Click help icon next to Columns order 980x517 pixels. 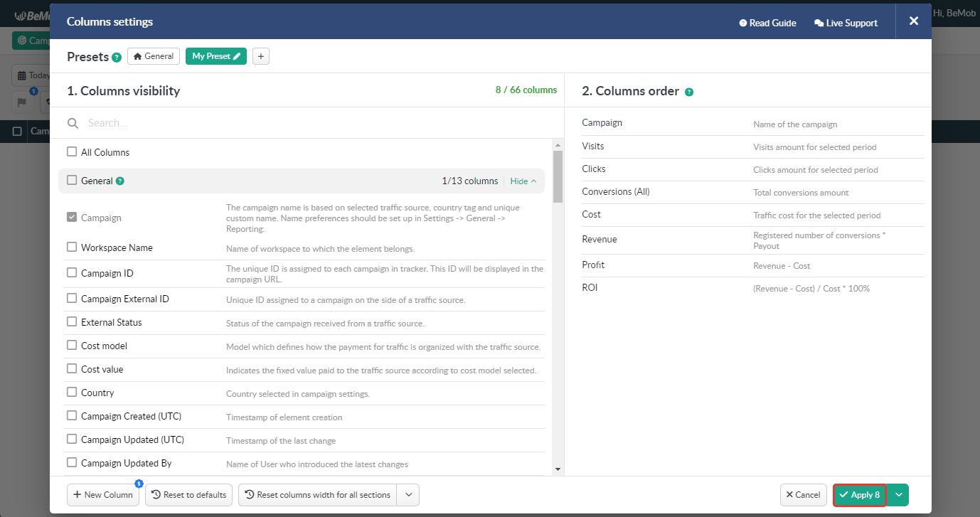coord(689,92)
